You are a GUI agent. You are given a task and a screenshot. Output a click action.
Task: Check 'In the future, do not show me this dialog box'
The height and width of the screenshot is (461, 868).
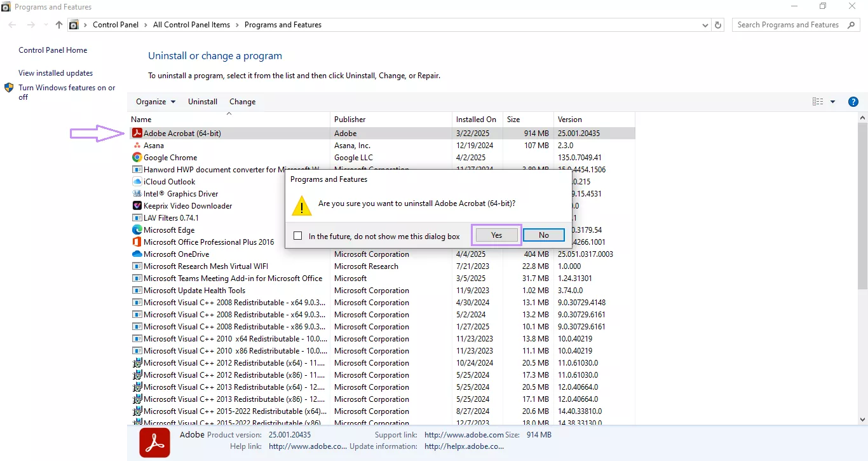click(297, 235)
